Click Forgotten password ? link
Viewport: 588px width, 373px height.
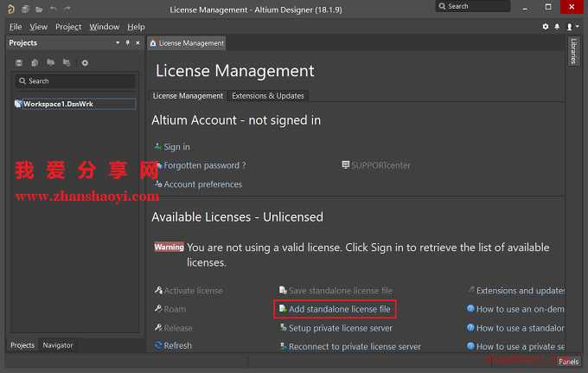[205, 165]
